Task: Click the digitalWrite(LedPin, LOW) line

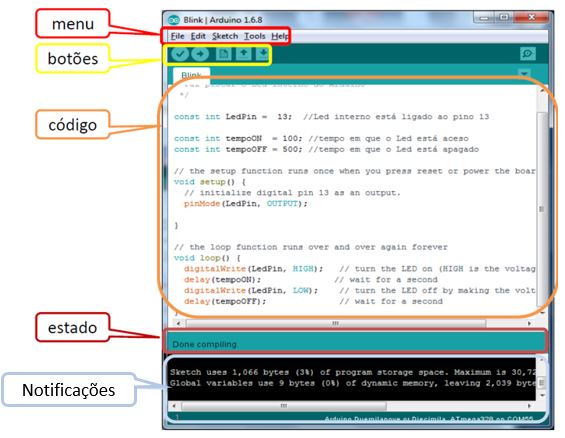Action: (359, 290)
